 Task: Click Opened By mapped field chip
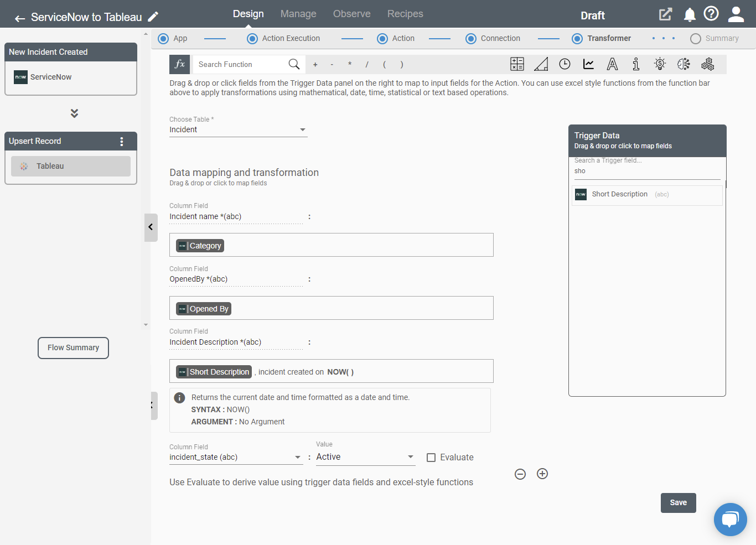[x=204, y=309]
